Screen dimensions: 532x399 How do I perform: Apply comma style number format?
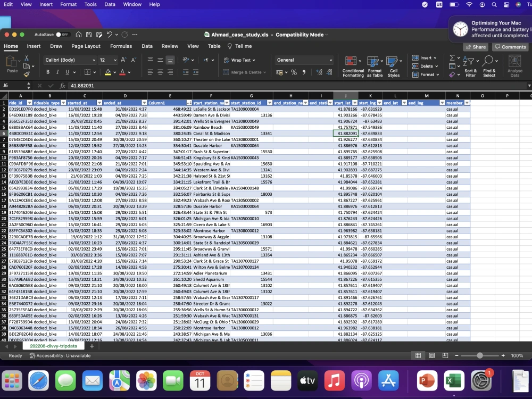click(304, 72)
